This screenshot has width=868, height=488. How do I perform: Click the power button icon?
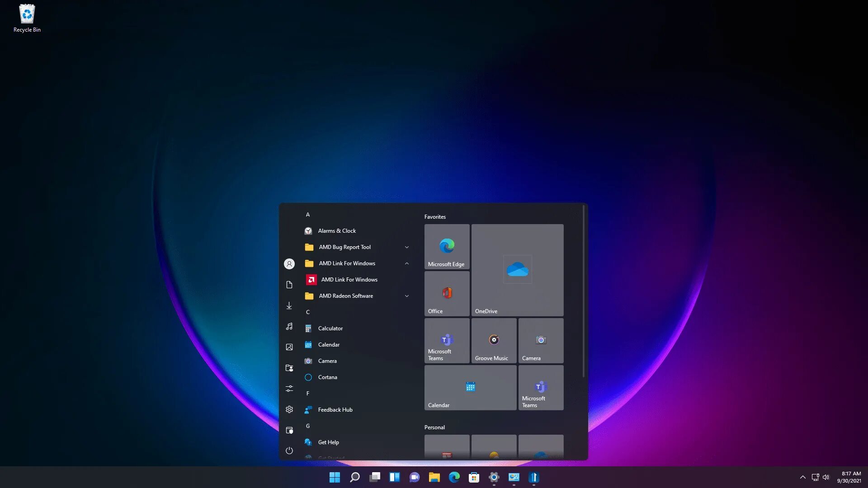click(x=289, y=450)
